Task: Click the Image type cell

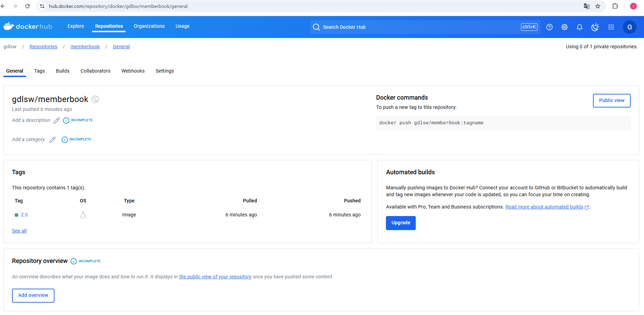Action: (x=129, y=215)
